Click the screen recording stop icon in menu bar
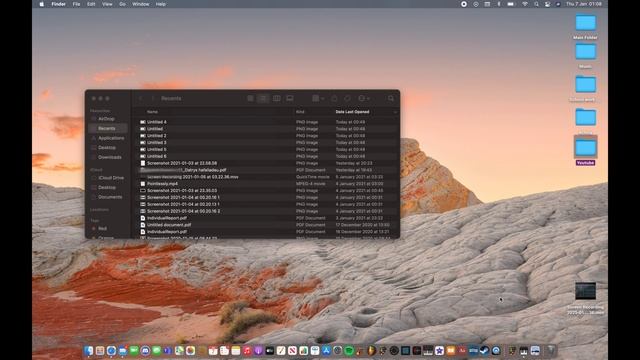The height and width of the screenshot is (360, 640). point(464,4)
